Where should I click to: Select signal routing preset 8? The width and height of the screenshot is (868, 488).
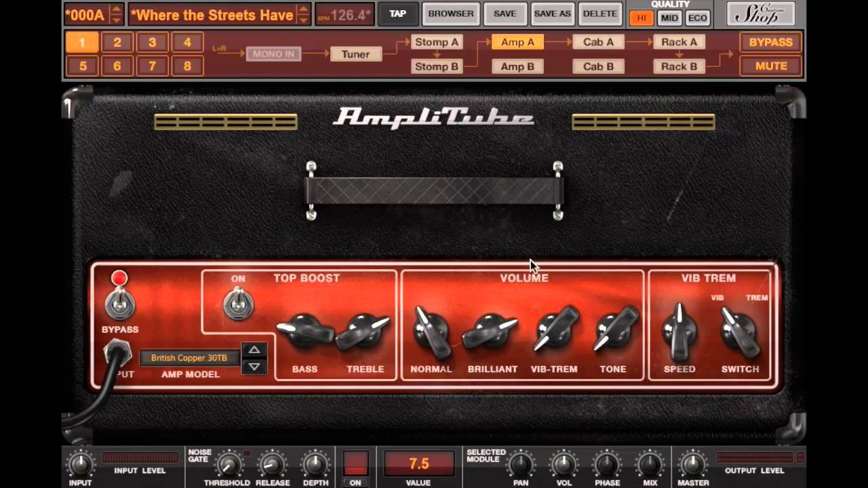[187, 66]
